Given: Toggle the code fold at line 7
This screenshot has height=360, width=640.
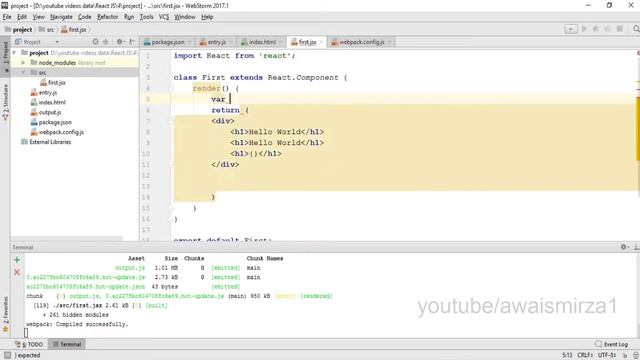Looking at the screenshot, I should point(171,121).
